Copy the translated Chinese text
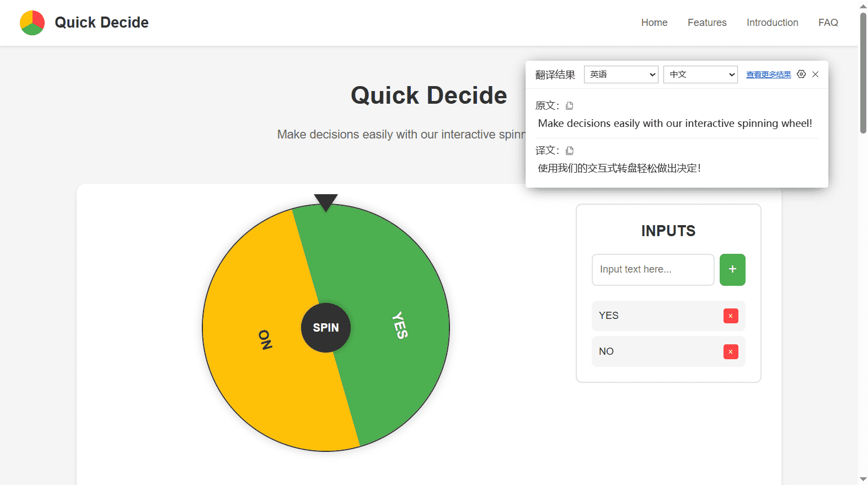 tap(570, 150)
